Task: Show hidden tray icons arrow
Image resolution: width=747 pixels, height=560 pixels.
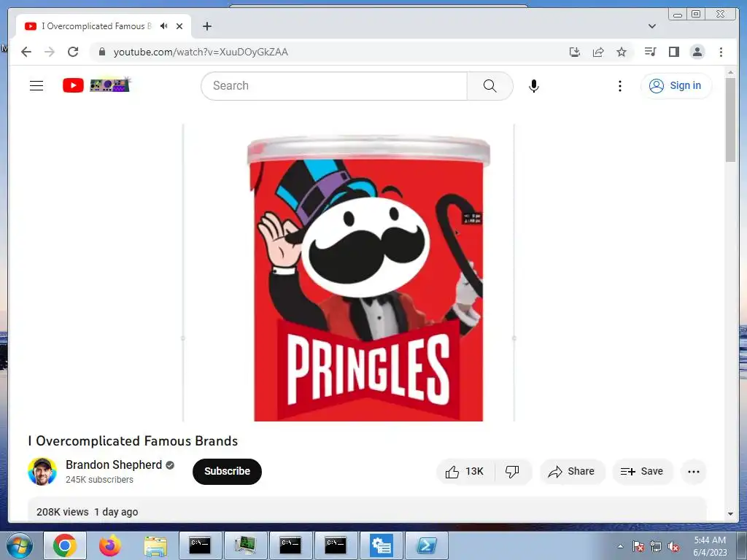Action: [620, 547]
